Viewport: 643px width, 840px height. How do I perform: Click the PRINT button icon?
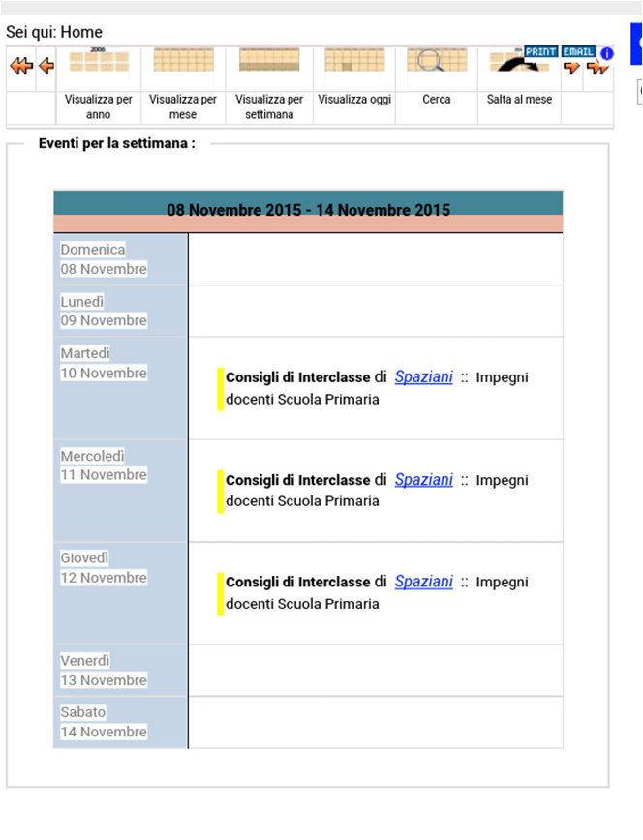[x=540, y=52]
